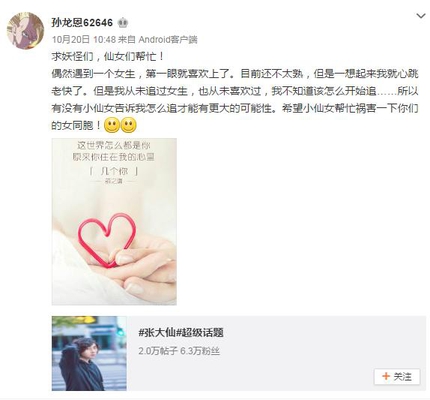Open 孙龙恩62646 profile avatar
The image size is (430, 400).
coord(25,31)
